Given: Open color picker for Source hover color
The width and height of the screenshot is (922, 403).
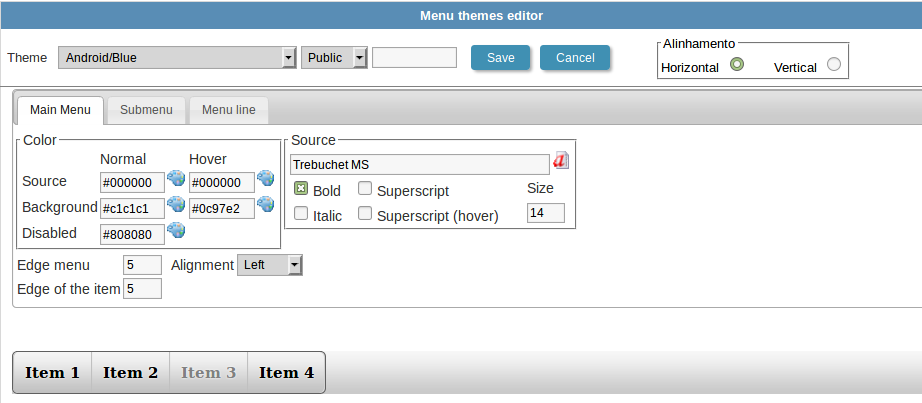Looking at the screenshot, I should (266, 178).
